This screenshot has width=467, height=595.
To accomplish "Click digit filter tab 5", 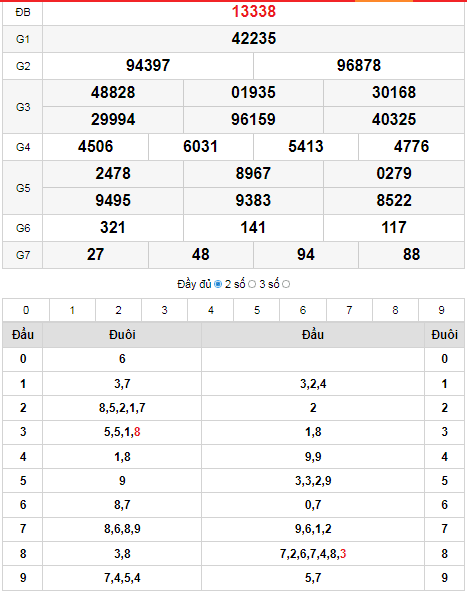I will pyautogui.click(x=257, y=310).
